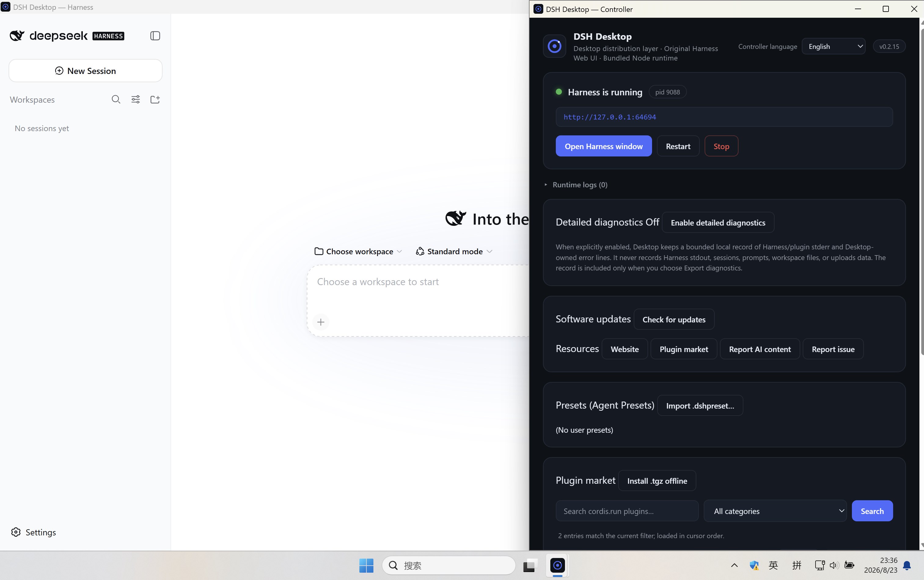Open Windows Security tray icon
924x580 pixels.
point(754,565)
